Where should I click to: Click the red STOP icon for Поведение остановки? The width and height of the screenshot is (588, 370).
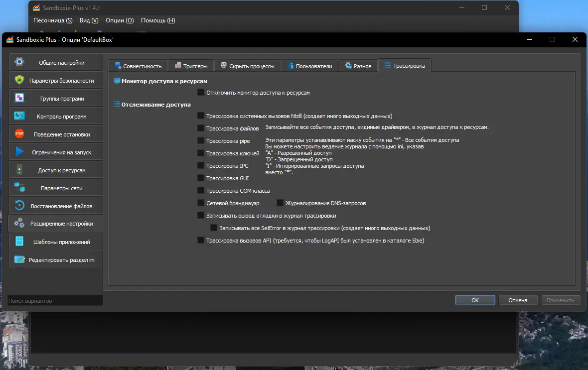(19, 133)
